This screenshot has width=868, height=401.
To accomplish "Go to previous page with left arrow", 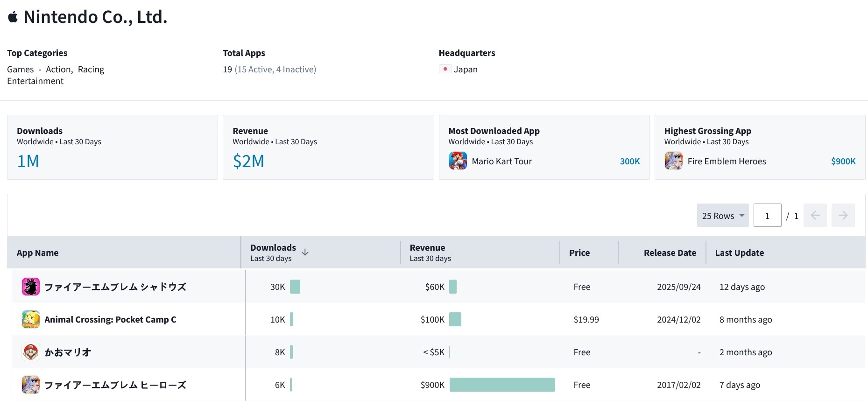I will [815, 215].
